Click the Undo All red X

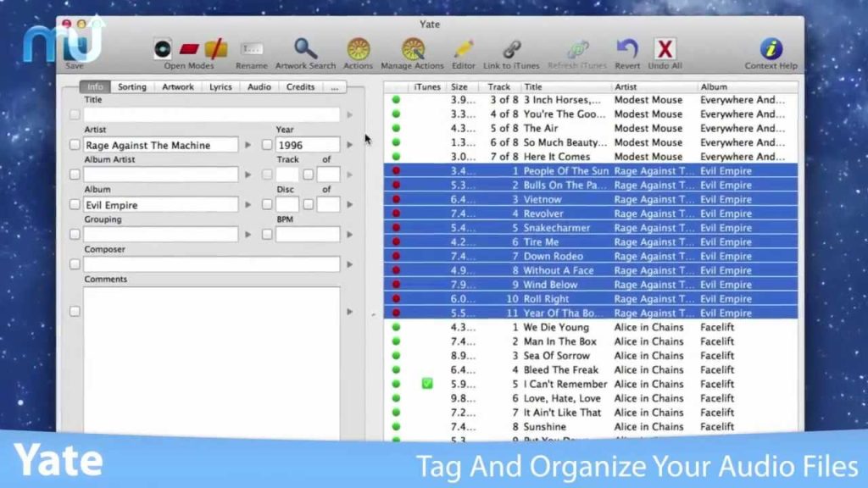click(665, 48)
